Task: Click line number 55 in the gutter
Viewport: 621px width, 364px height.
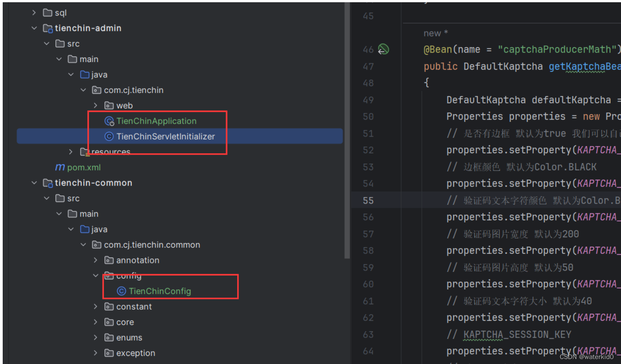Action: point(368,200)
